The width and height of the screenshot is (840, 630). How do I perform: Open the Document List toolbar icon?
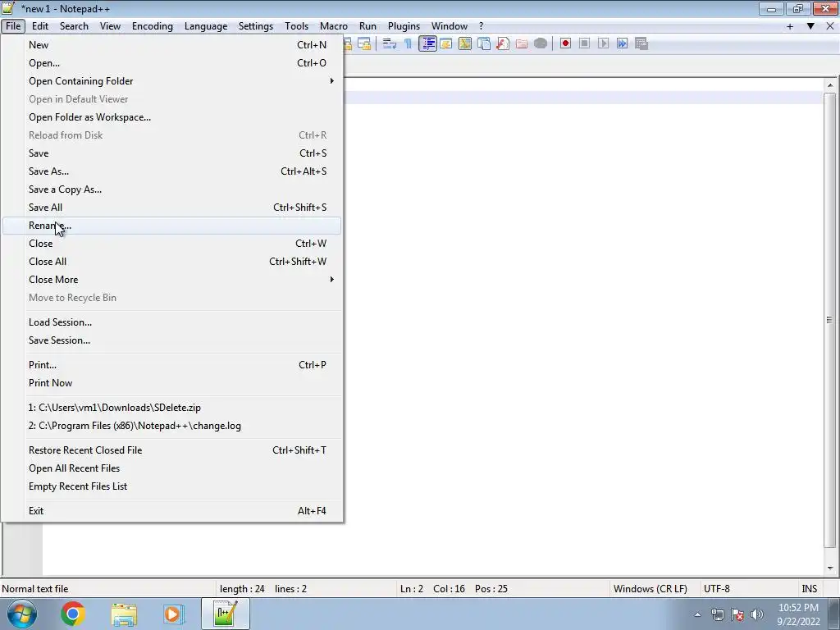coord(484,44)
